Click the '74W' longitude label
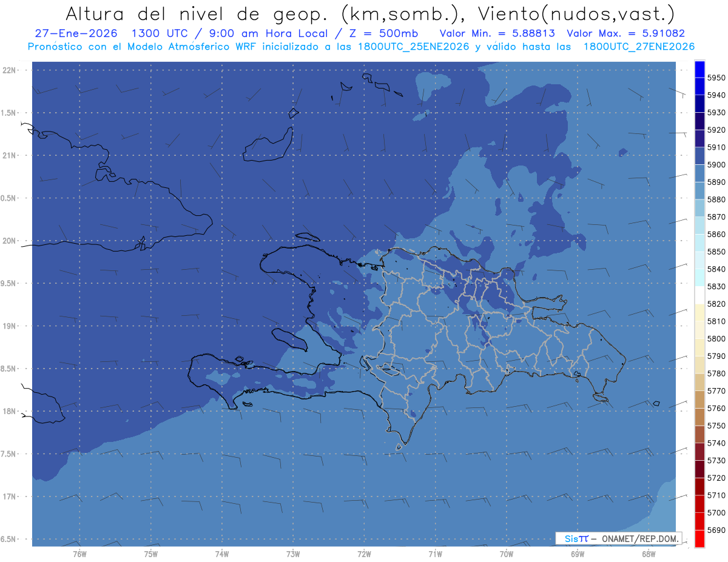 pyautogui.click(x=221, y=554)
